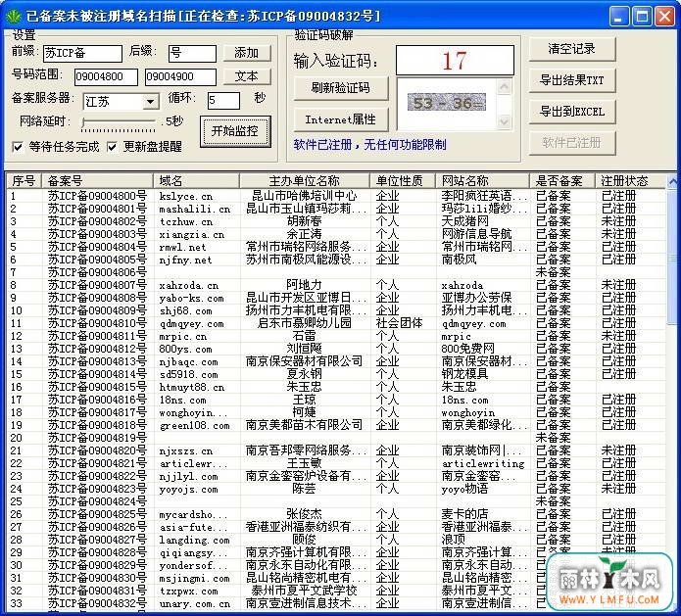Click the range end field 09004900
Viewport: 681px width, 616px height.
tap(180, 76)
